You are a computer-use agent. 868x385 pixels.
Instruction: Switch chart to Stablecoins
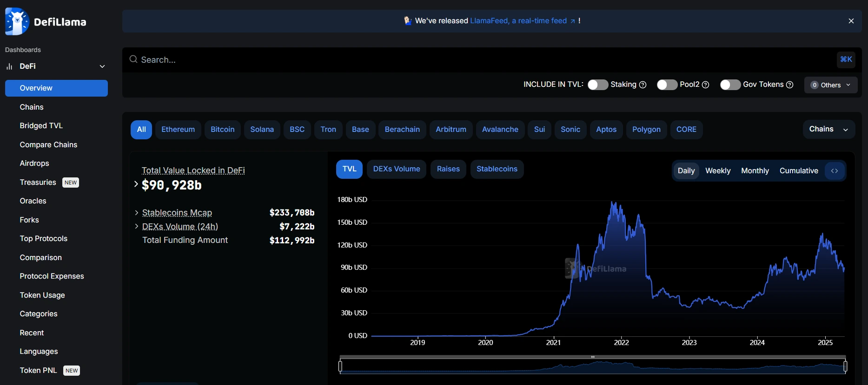pyautogui.click(x=497, y=169)
